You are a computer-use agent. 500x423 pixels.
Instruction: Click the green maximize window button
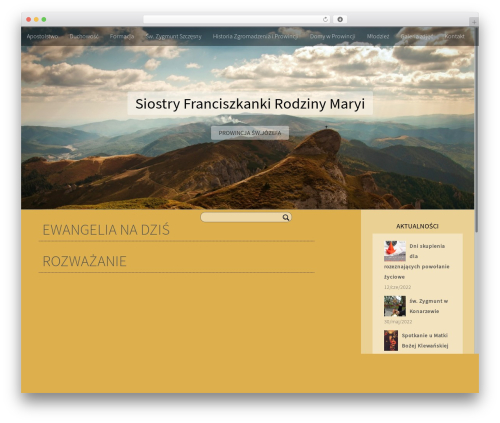click(x=44, y=19)
